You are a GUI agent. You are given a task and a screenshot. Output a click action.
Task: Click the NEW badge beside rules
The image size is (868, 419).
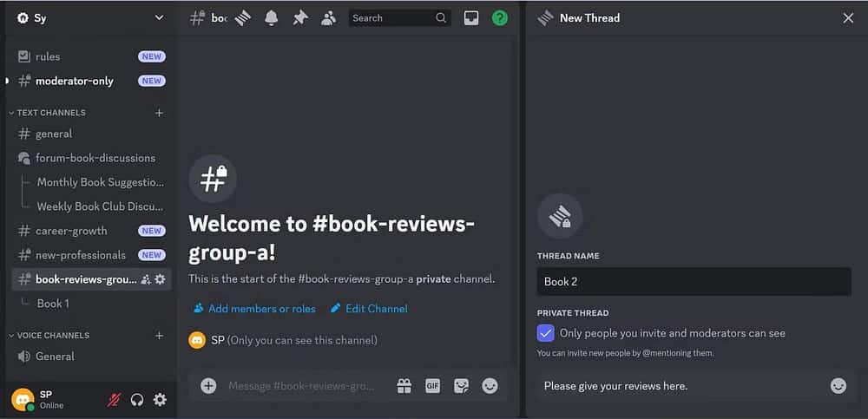[x=152, y=56]
